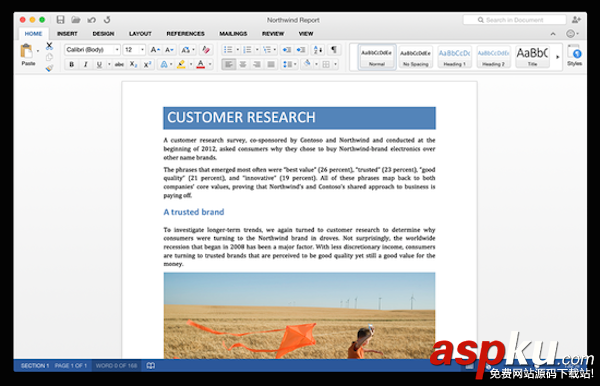The height and width of the screenshot is (386, 600).
Task: Click the Format Painter brush icon
Action: pyautogui.click(x=49, y=68)
